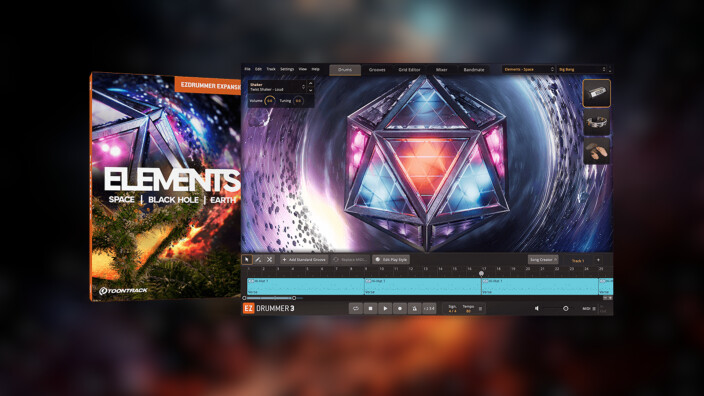Click the icosahedron drum kit graphic
The width and height of the screenshot is (704, 396).
pyautogui.click(x=427, y=163)
